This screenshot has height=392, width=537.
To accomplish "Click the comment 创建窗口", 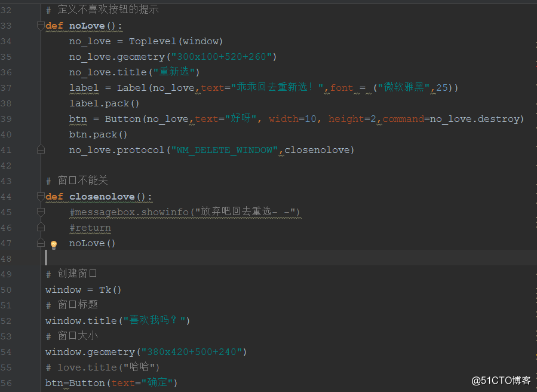I will coord(72,274).
